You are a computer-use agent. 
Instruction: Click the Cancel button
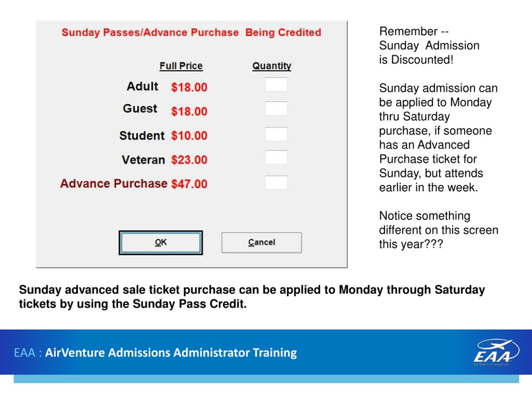click(x=261, y=243)
